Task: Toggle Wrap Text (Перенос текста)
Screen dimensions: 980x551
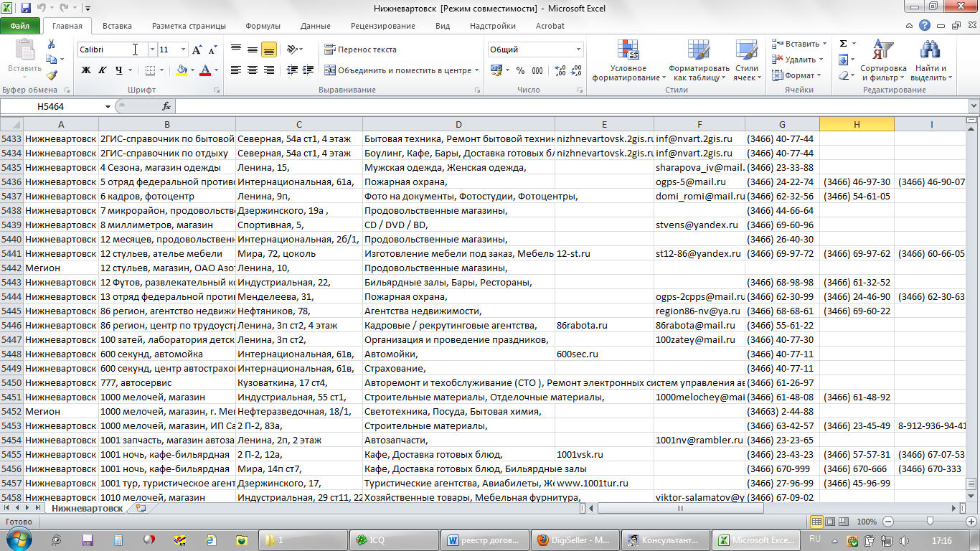Action: click(360, 50)
